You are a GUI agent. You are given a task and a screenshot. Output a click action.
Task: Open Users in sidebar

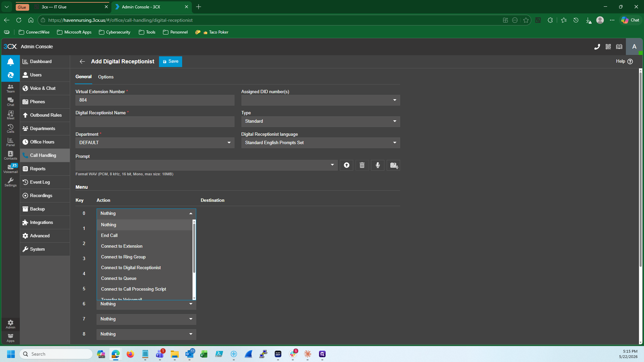[45, 75]
